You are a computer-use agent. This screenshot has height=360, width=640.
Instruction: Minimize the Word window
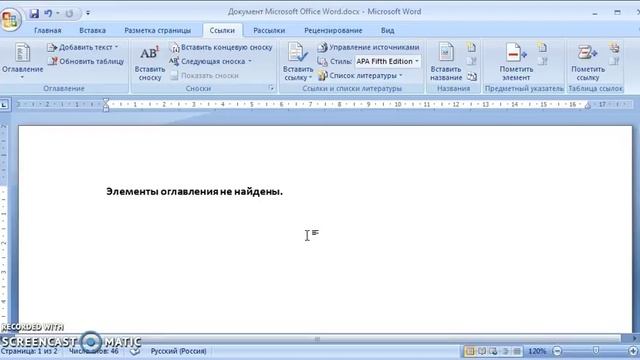pos(595,13)
